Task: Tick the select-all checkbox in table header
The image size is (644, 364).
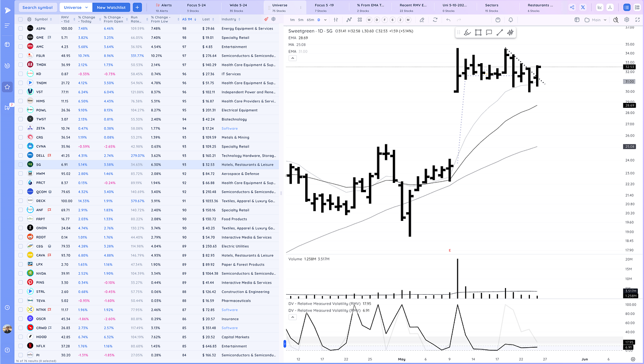Action: point(20,19)
